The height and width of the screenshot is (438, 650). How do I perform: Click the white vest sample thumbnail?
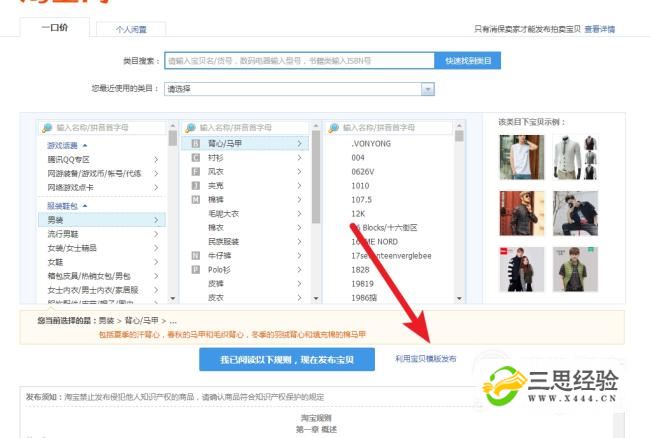pos(520,156)
